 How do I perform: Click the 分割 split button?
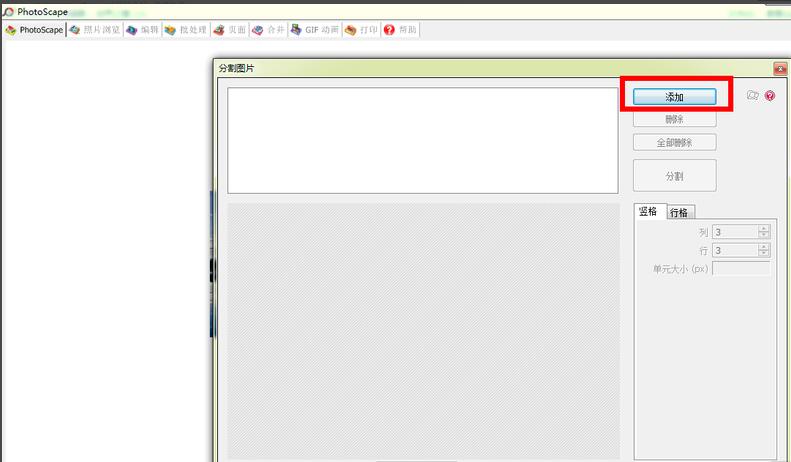click(x=674, y=176)
